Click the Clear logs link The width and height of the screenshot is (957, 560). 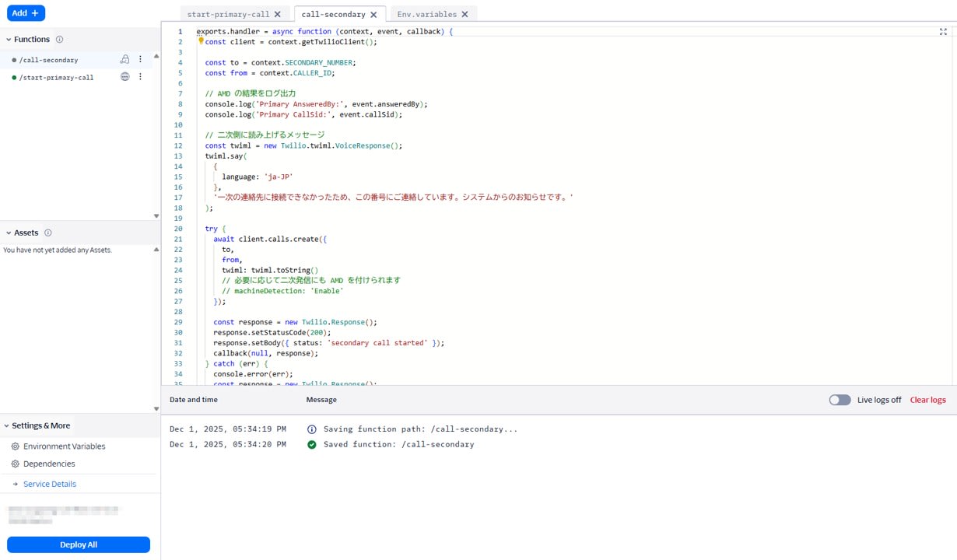pos(927,400)
